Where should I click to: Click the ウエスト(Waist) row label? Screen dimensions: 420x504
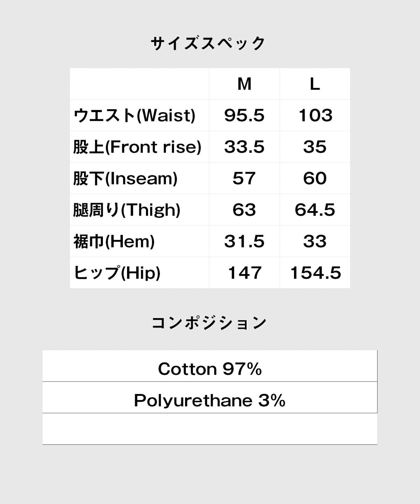pos(134,115)
